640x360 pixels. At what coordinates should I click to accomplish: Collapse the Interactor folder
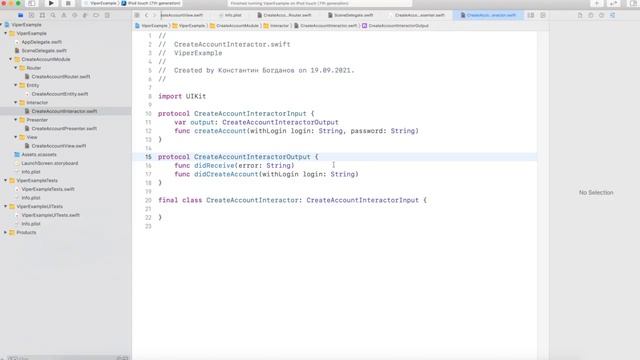pyautogui.click(x=16, y=102)
